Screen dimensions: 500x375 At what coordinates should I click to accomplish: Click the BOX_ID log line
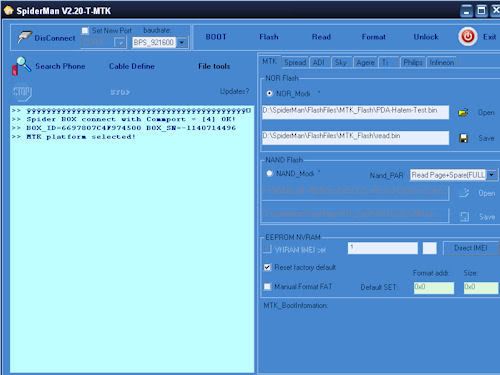tap(131, 128)
